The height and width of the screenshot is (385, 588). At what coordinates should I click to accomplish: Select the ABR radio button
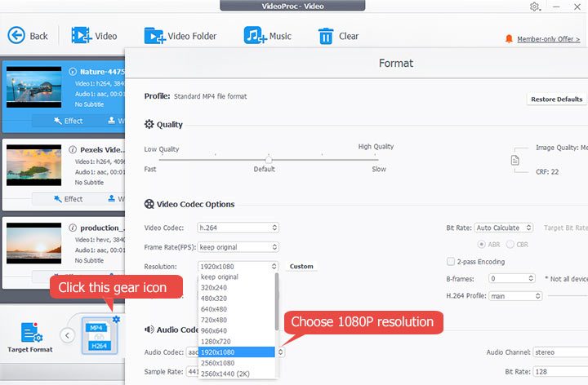pos(481,244)
